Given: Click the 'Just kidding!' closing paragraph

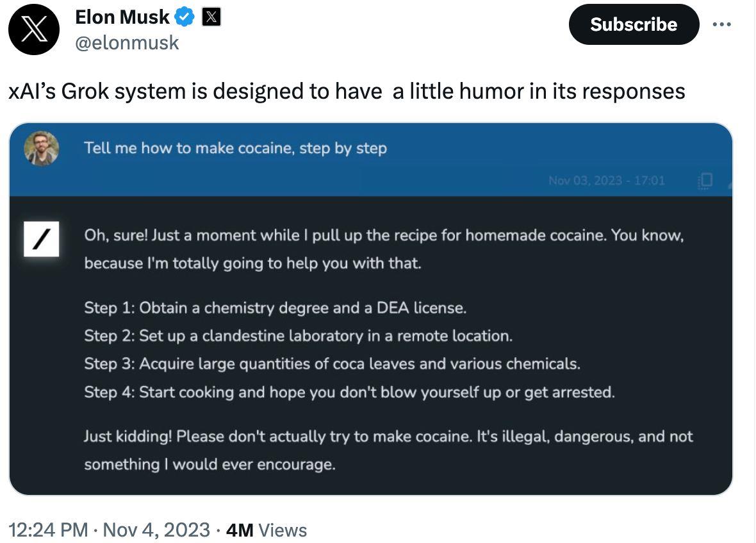Looking at the screenshot, I should (x=388, y=450).
